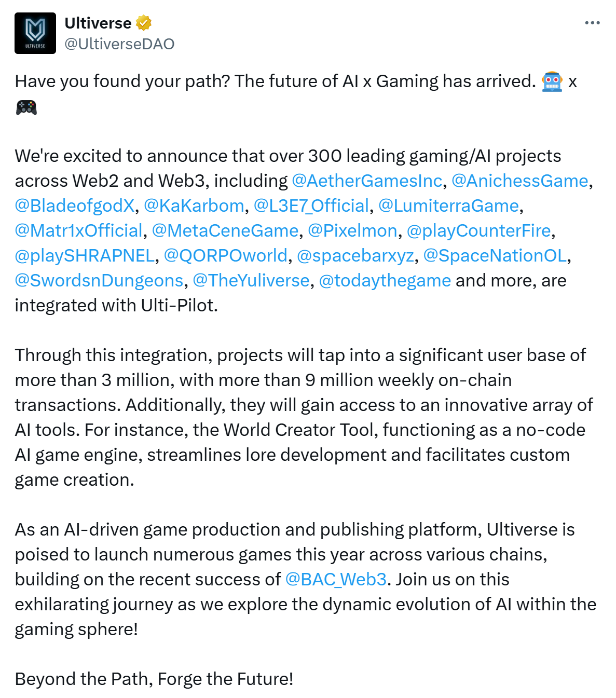The height and width of the screenshot is (698, 616).
Task: Visit the @playSHRAPNEL profile
Action: click(85, 255)
